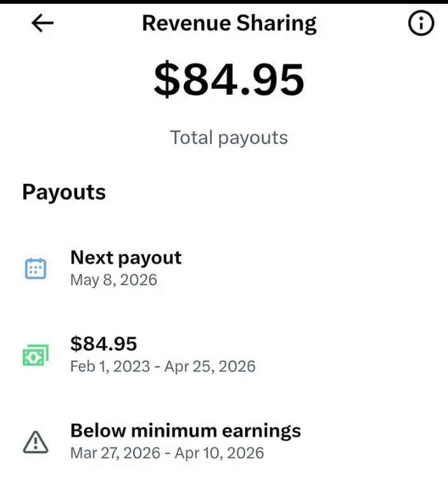
Task: Tap the green cash payout icon
Action: click(36, 355)
